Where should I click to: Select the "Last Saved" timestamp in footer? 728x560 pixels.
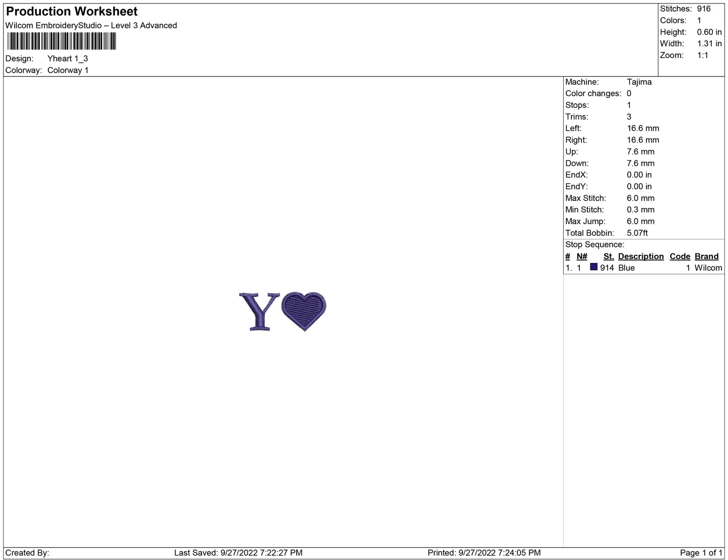click(238, 552)
